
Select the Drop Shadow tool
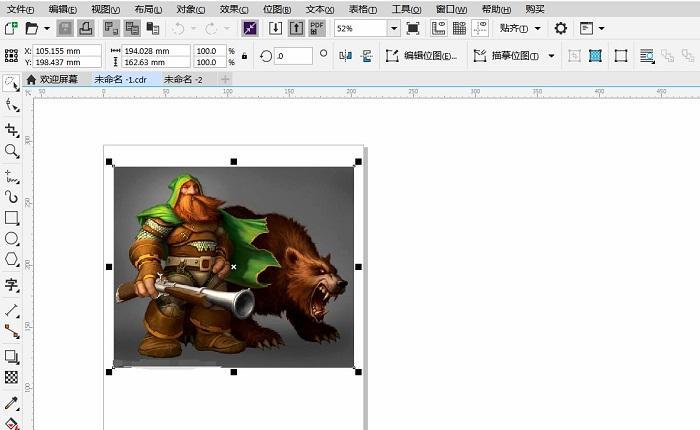coord(11,356)
